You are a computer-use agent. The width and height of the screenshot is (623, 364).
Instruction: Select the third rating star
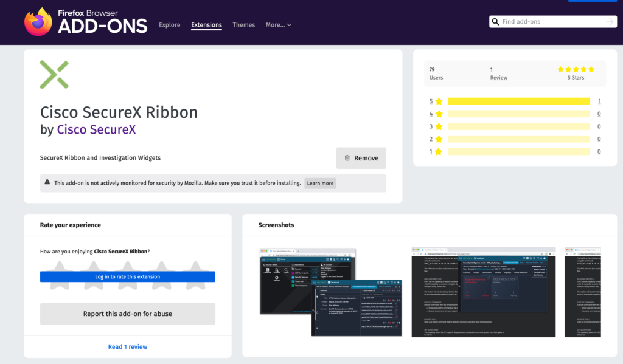(127, 267)
